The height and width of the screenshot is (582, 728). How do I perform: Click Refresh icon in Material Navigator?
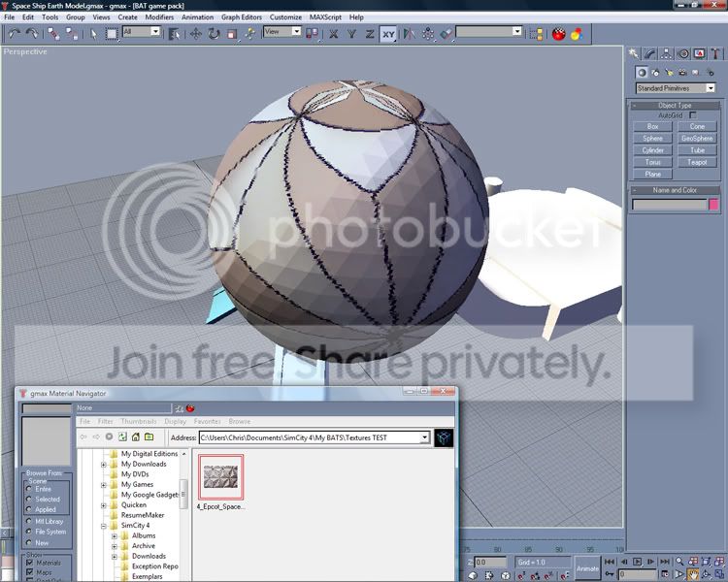pyautogui.click(x=122, y=436)
